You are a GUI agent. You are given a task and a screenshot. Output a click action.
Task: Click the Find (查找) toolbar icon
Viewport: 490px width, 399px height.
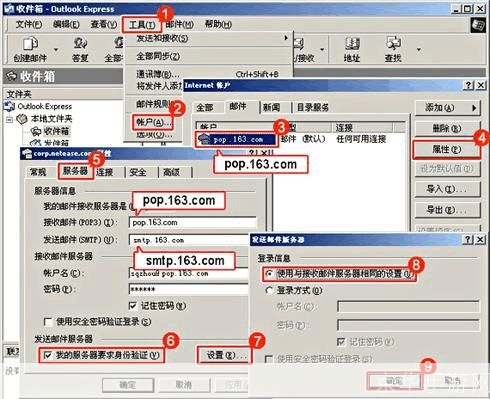(393, 50)
